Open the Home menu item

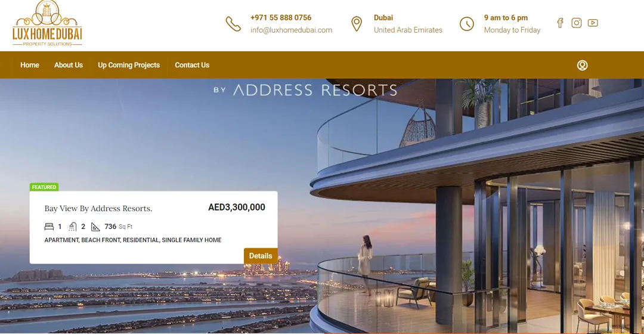pyautogui.click(x=30, y=65)
